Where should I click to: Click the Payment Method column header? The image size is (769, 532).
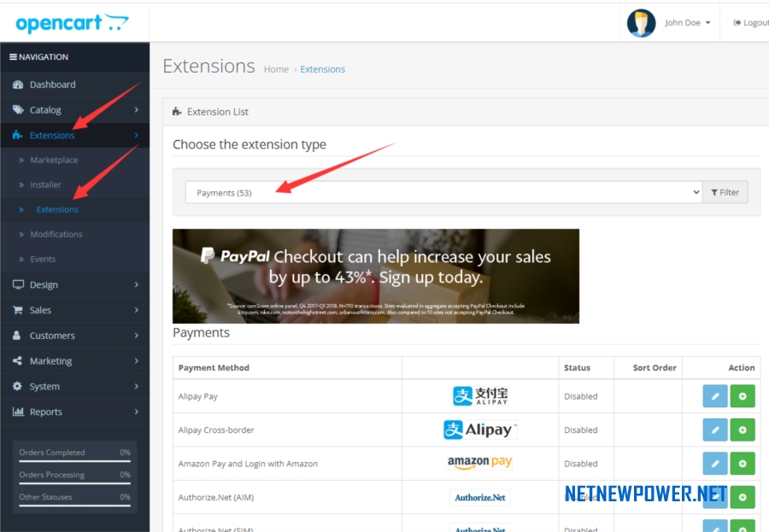pyautogui.click(x=214, y=368)
